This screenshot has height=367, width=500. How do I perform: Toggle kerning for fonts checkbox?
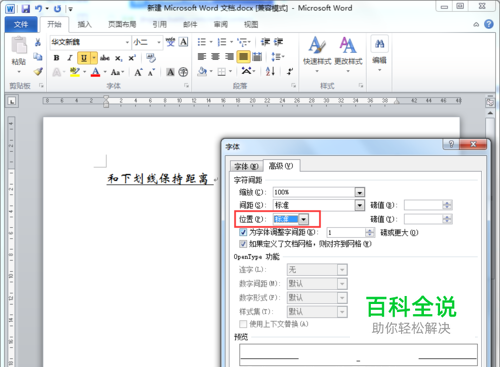coord(243,232)
